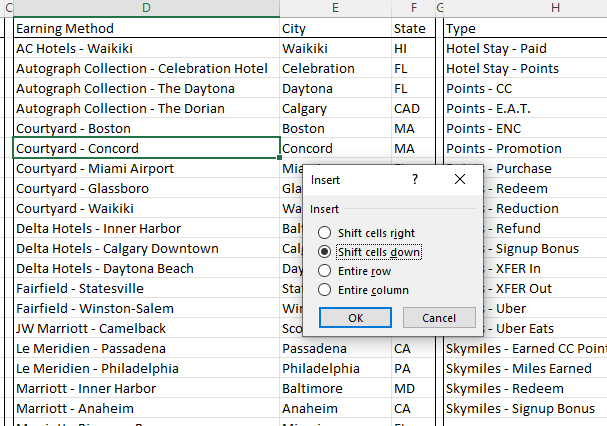Select the cell AC Hotels - Waikiki

(x=146, y=48)
